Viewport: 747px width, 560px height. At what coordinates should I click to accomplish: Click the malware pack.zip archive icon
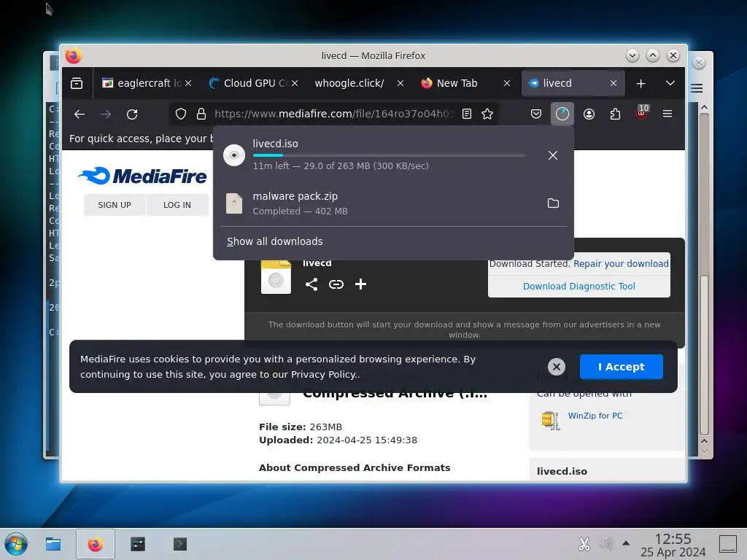click(234, 203)
